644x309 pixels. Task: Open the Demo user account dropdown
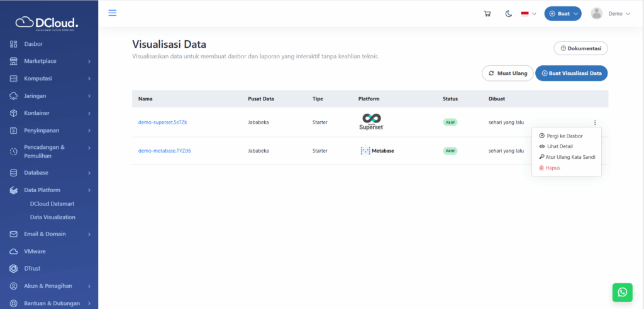[x=619, y=14]
